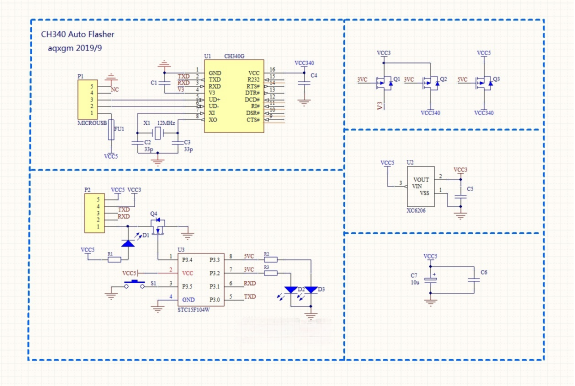
Task: Select the Q4 transistor near P2
Action: click(x=158, y=225)
